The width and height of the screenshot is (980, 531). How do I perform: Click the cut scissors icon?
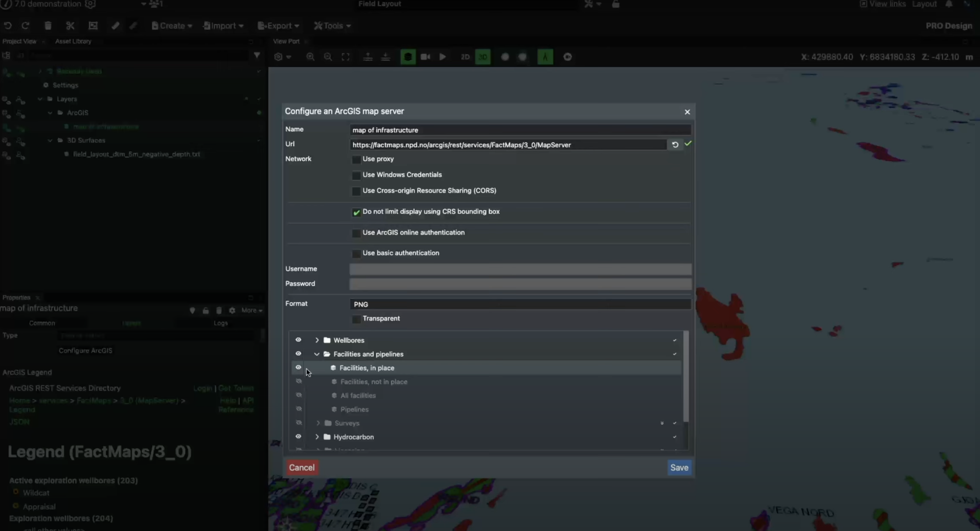pyautogui.click(x=70, y=26)
